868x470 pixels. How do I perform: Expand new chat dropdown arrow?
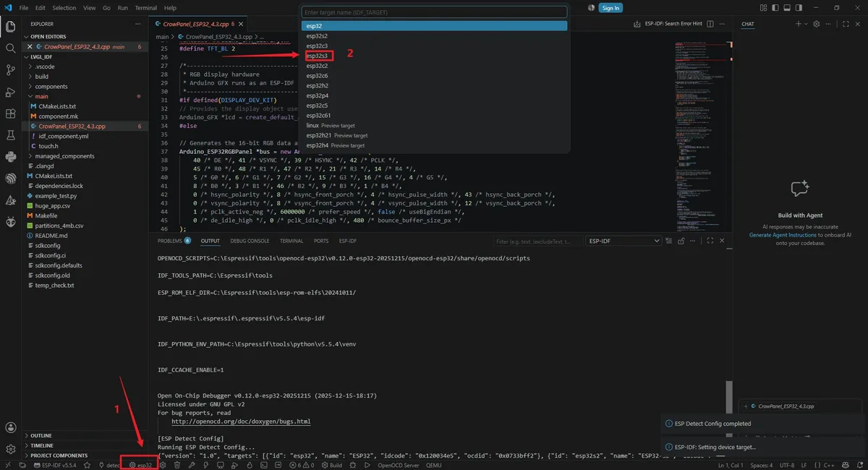click(x=807, y=24)
